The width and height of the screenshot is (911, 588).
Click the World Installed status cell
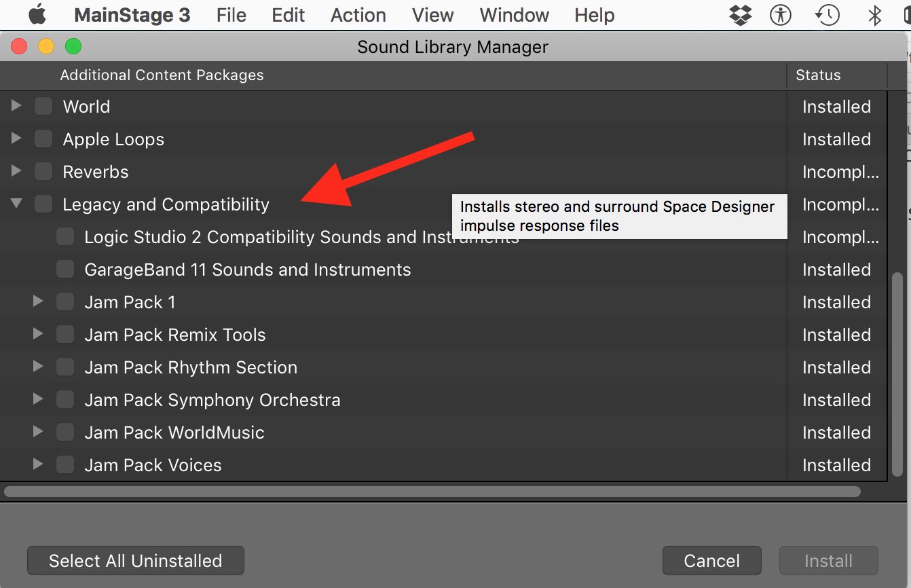[x=836, y=107]
